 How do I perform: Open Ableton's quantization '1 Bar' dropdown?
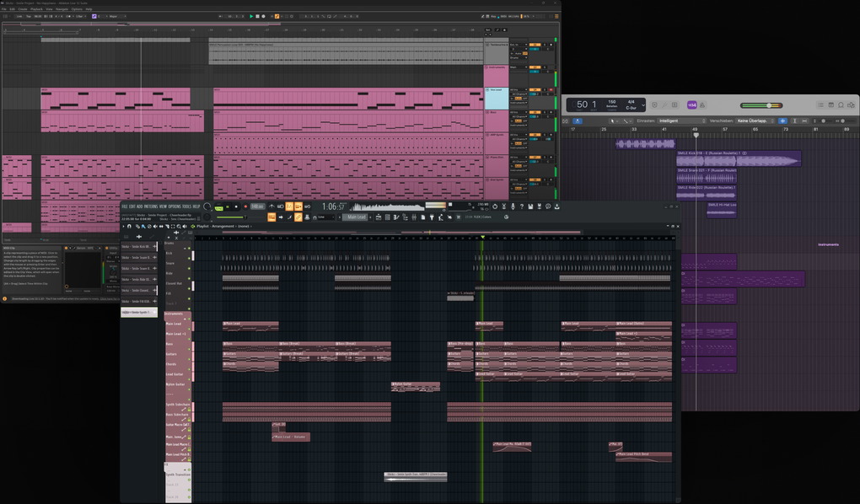pos(81,17)
